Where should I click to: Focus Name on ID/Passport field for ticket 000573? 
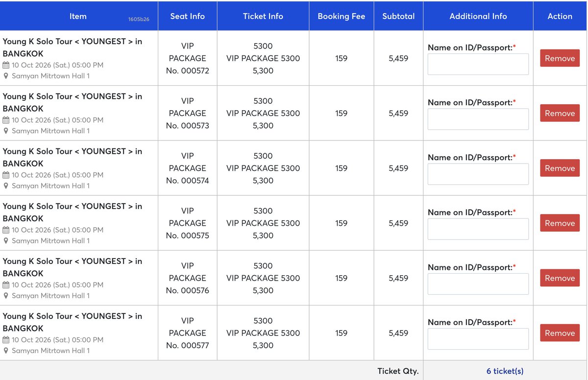(478, 119)
